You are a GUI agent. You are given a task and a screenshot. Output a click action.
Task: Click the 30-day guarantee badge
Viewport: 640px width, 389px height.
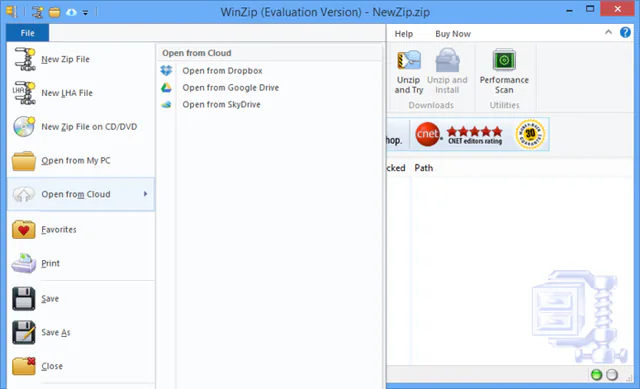[530, 134]
